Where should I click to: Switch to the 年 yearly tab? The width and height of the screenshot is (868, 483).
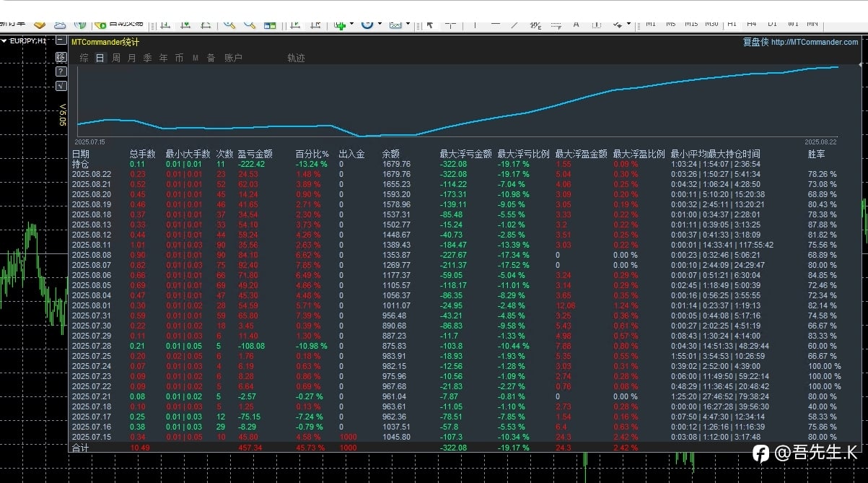click(163, 58)
